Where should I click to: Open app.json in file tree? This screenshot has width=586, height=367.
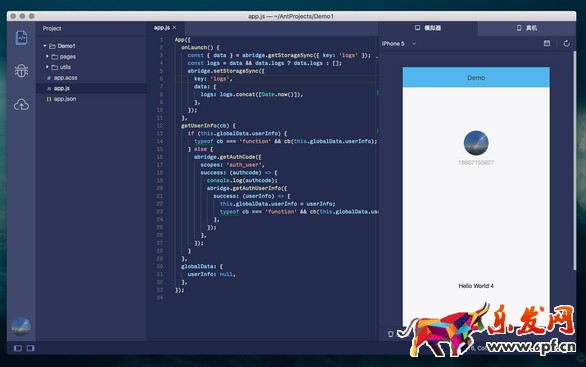(65, 99)
